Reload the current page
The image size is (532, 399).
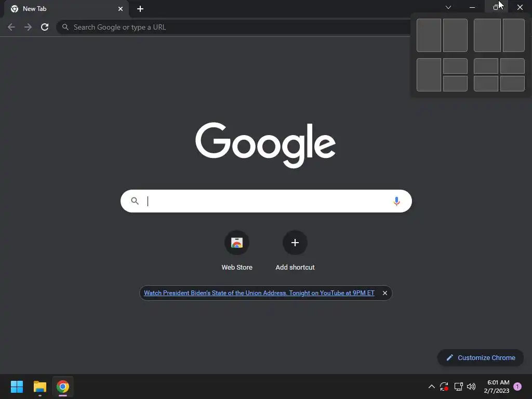click(x=45, y=27)
